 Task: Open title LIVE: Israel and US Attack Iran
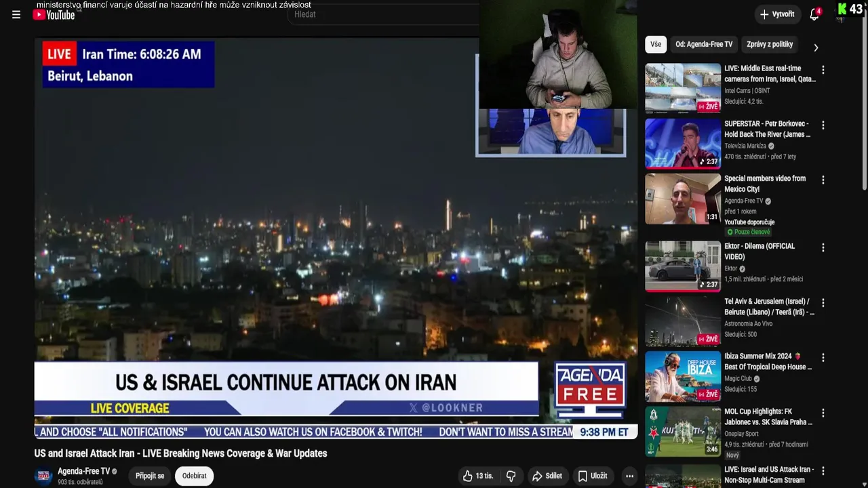769,474
